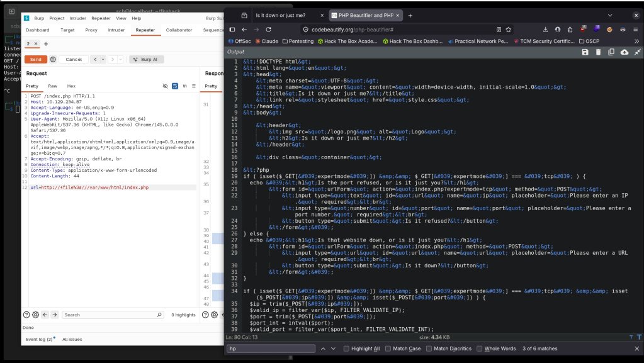Tick the Whole Words checkbox
Image resolution: width=644 pixels, height=363 pixels.
(480, 349)
